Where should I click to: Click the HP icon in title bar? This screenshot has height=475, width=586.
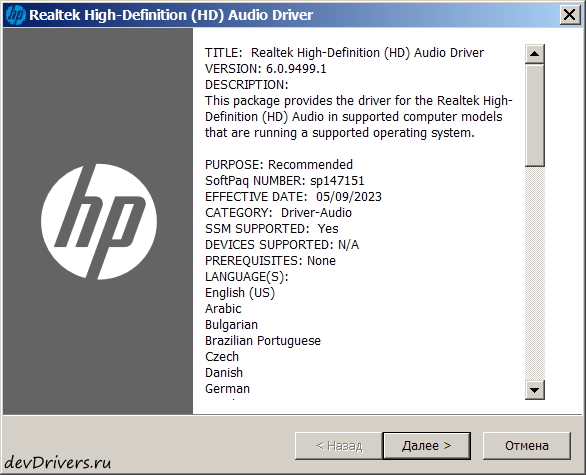16,15
